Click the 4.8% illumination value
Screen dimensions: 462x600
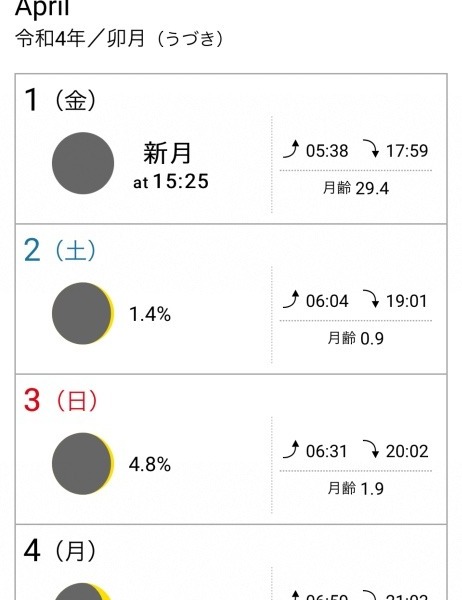point(150,465)
